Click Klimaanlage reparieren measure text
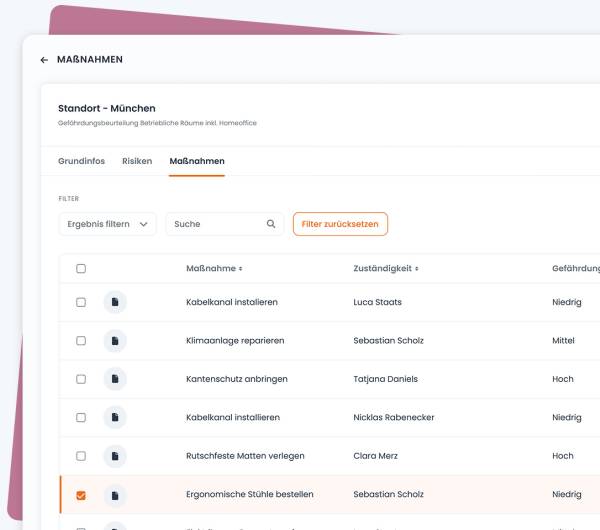The width and height of the screenshot is (600, 530). pos(235,341)
